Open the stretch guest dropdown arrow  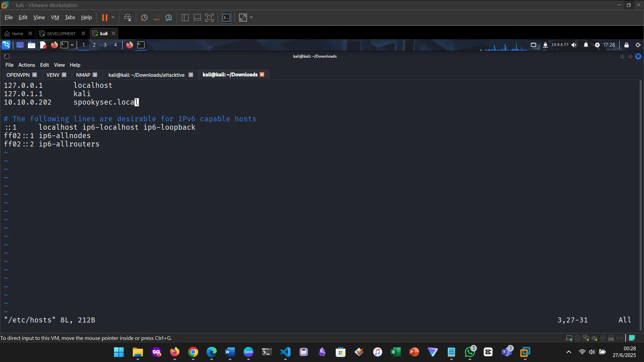251,17
